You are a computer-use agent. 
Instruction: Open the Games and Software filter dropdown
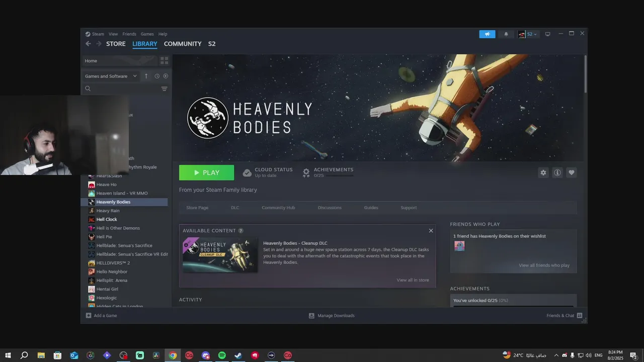[111, 76]
